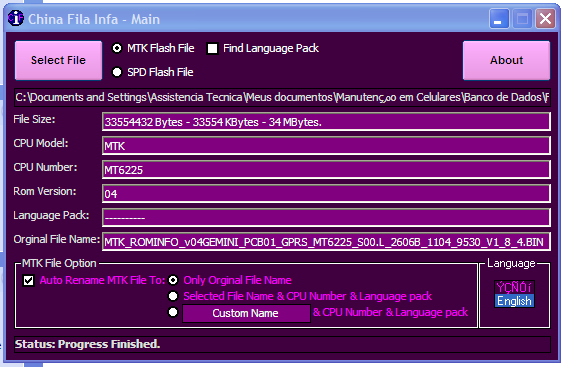Minimize the China Fila Infa window
This screenshot has width=563, height=367.
tap(499, 18)
